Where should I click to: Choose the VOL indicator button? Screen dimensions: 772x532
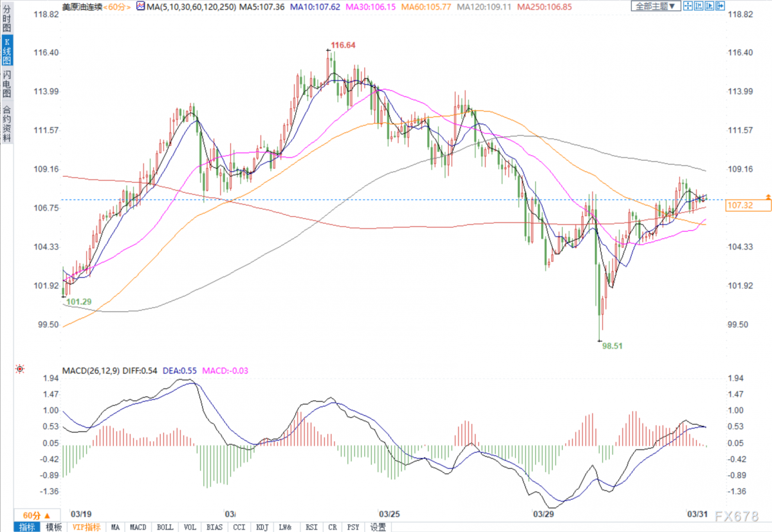pyautogui.click(x=190, y=527)
